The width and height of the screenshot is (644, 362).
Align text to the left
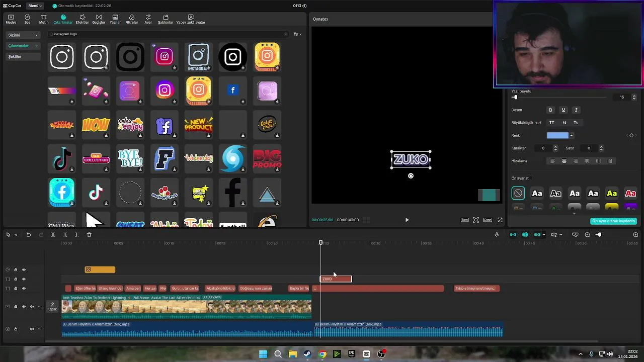[552, 161]
